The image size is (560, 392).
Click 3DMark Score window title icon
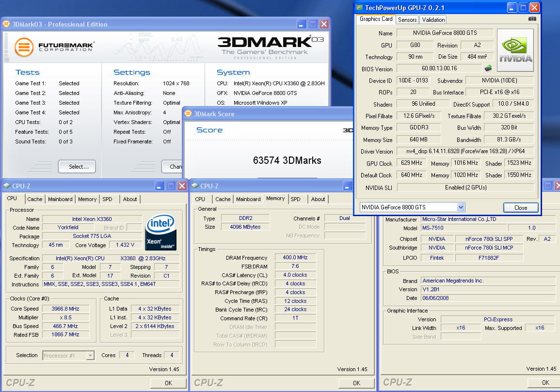coord(188,113)
